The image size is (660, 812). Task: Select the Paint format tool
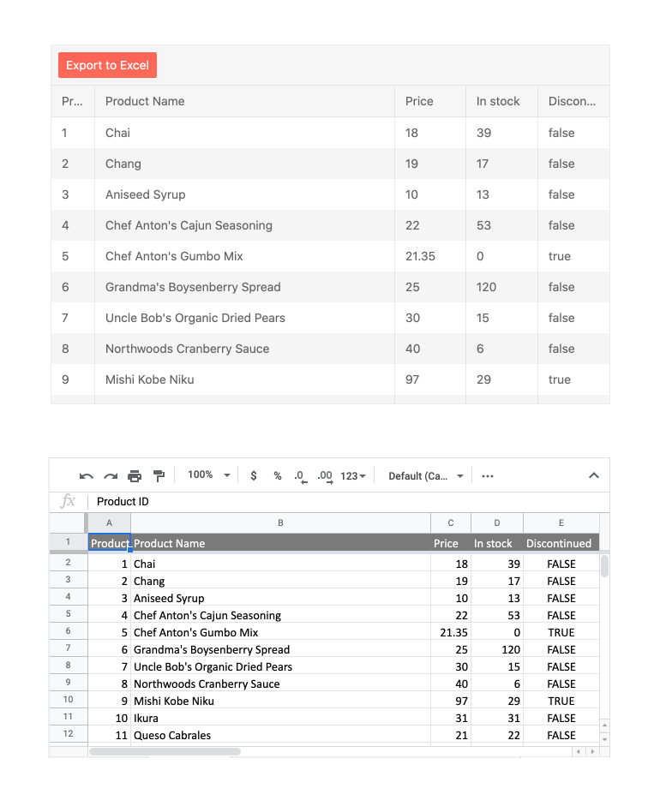(x=158, y=475)
